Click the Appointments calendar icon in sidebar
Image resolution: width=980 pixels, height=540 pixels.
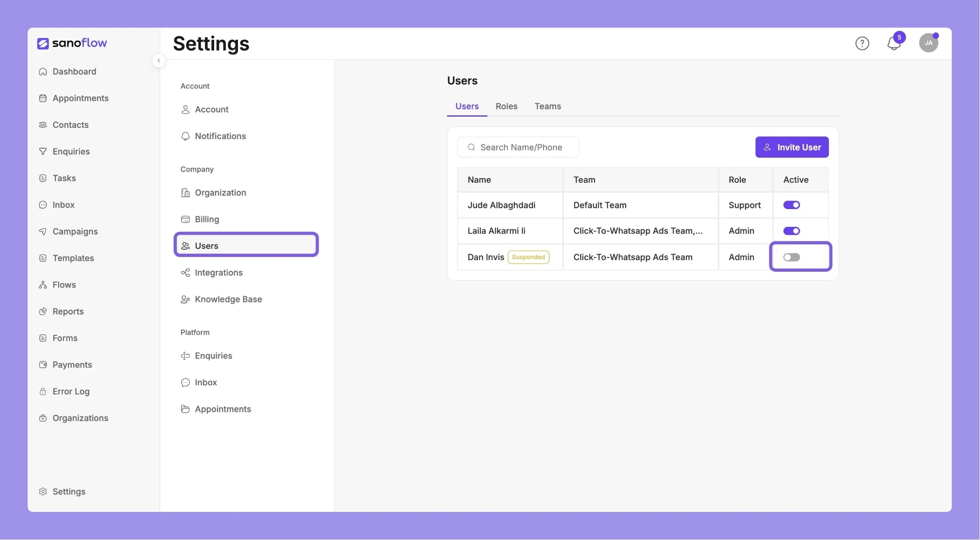coord(43,98)
